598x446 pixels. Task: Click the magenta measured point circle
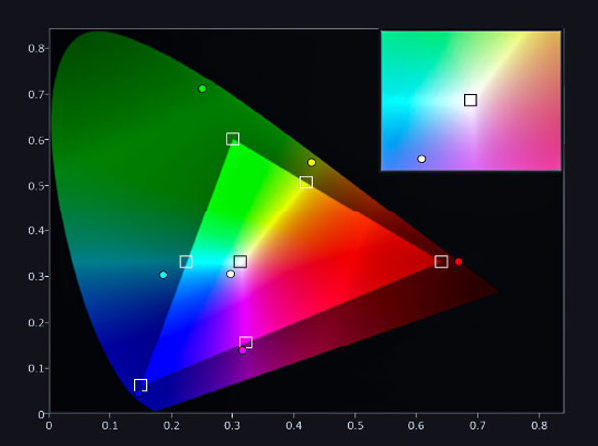243,350
